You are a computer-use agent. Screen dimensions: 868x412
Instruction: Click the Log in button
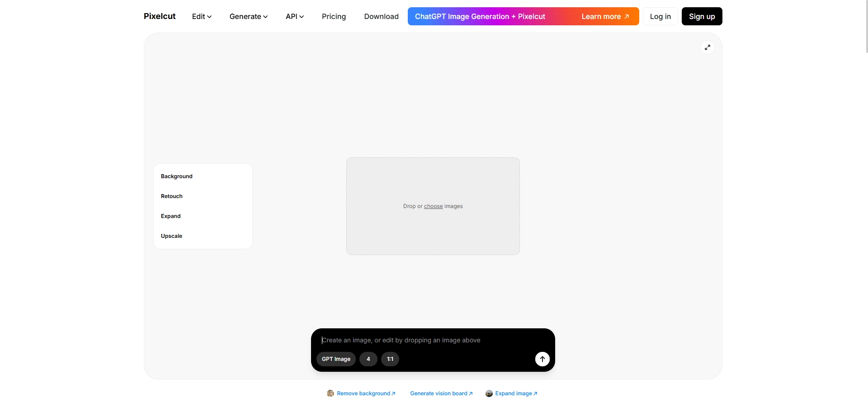click(660, 16)
